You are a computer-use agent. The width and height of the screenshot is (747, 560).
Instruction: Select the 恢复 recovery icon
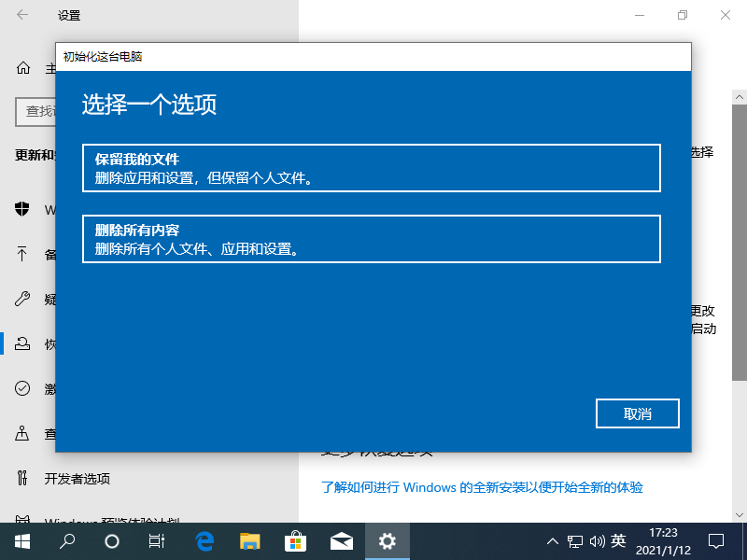coord(21,343)
